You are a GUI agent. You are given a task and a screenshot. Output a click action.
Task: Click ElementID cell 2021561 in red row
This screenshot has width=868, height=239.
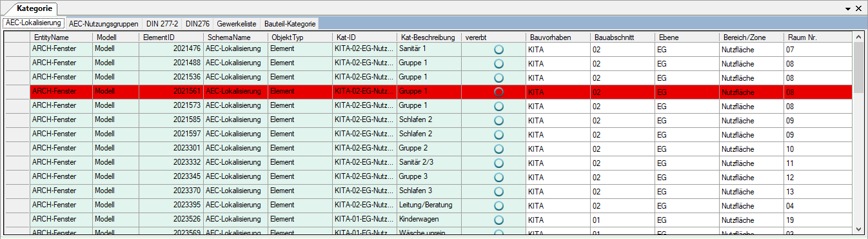(171, 92)
